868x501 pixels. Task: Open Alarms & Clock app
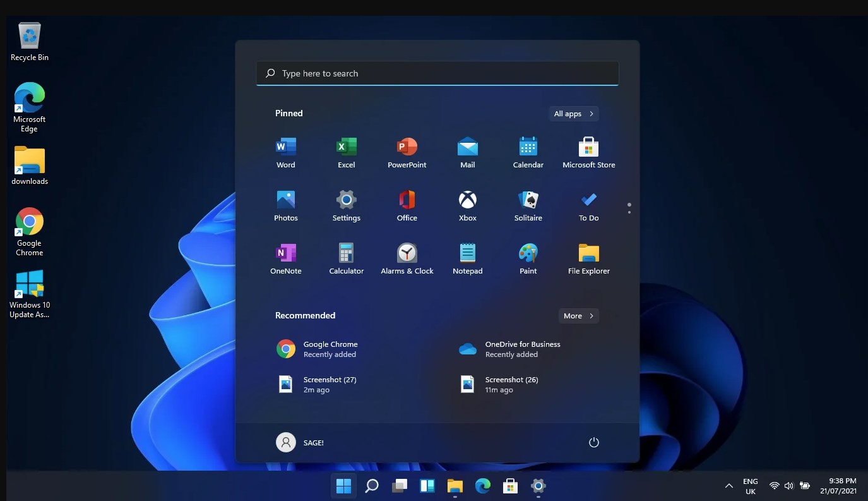[x=407, y=258]
